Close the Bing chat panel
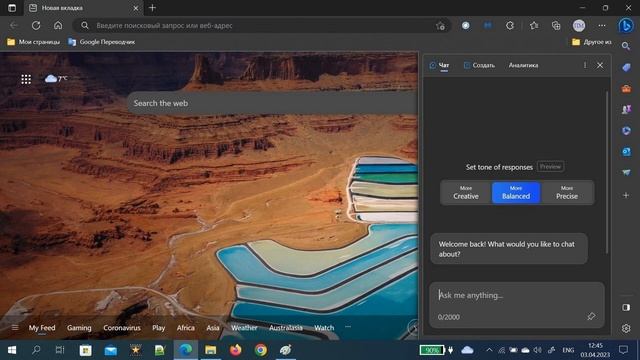The width and height of the screenshot is (640, 360). (600, 65)
